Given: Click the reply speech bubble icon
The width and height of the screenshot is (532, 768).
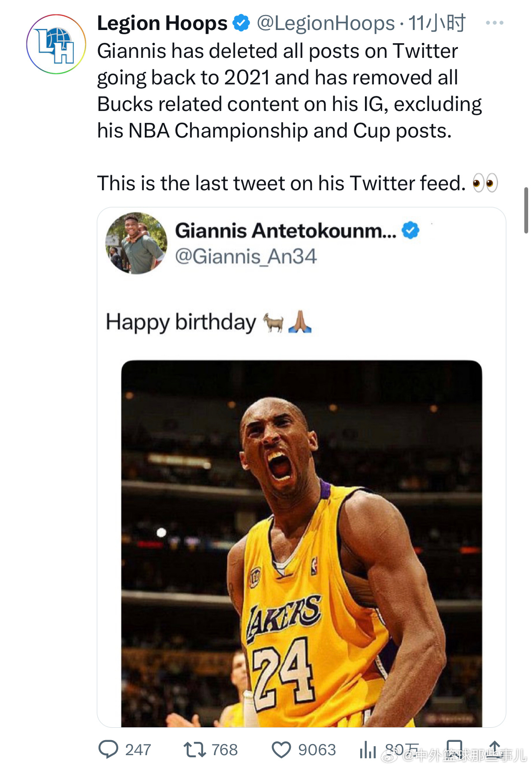Looking at the screenshot, I should click(x=108, y=750).
